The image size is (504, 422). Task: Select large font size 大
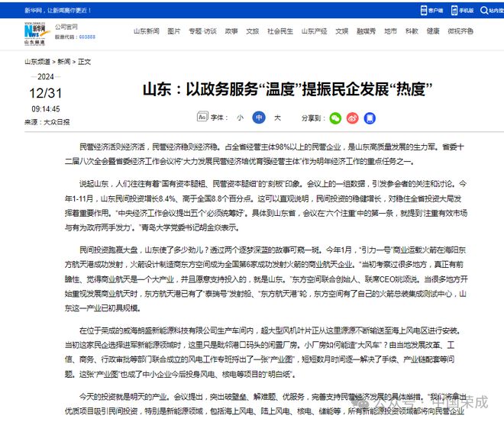tap(277, 118)
